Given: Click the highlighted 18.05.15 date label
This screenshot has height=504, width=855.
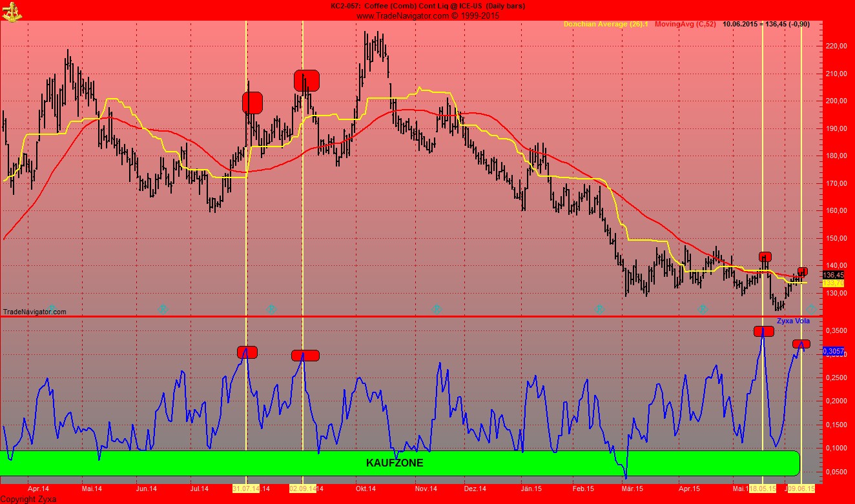Looking at the screenshot, I should (762, 489).
